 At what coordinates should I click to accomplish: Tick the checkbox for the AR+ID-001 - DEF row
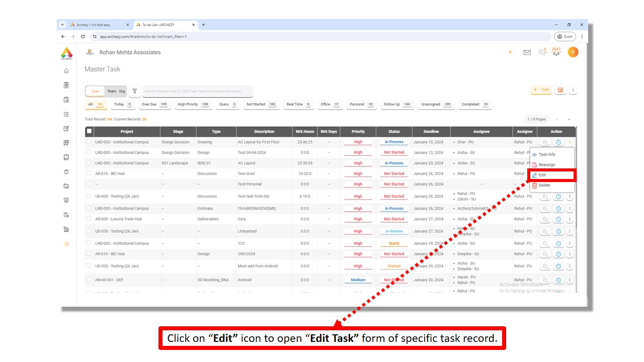click(x=89, y=280)
